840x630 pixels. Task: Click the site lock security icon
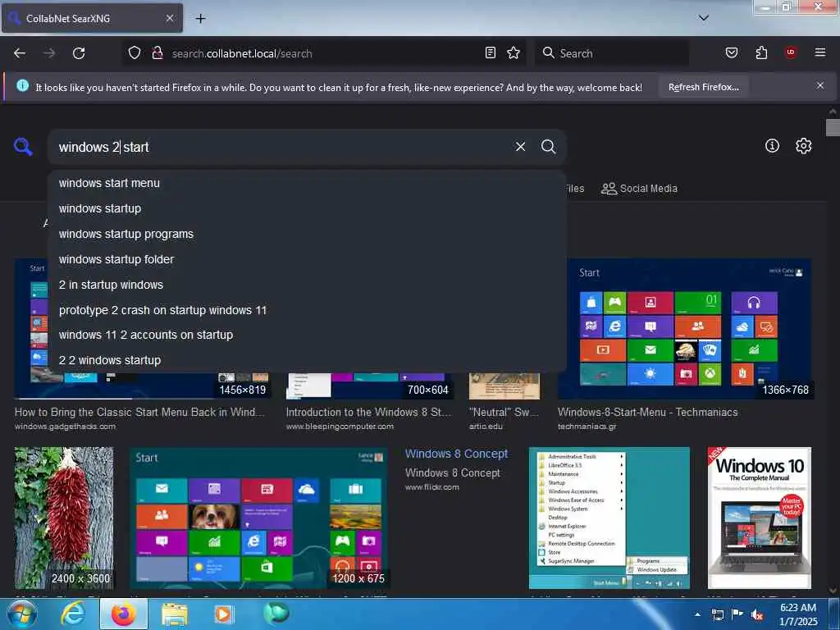click(157, 52)
